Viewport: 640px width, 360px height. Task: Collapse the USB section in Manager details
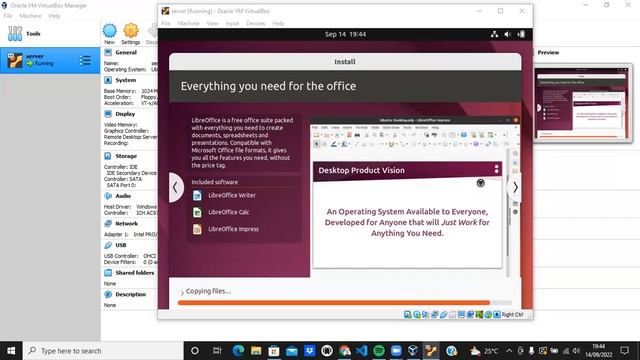tap(121, 245)
